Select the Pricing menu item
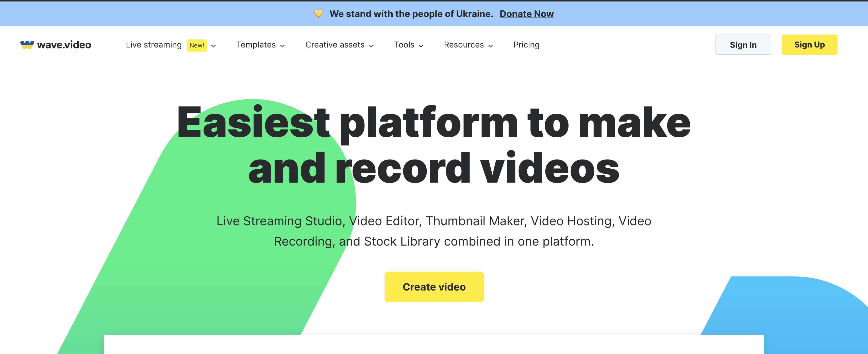The width and height of the screenshot is (868, 354). point(526,45)
